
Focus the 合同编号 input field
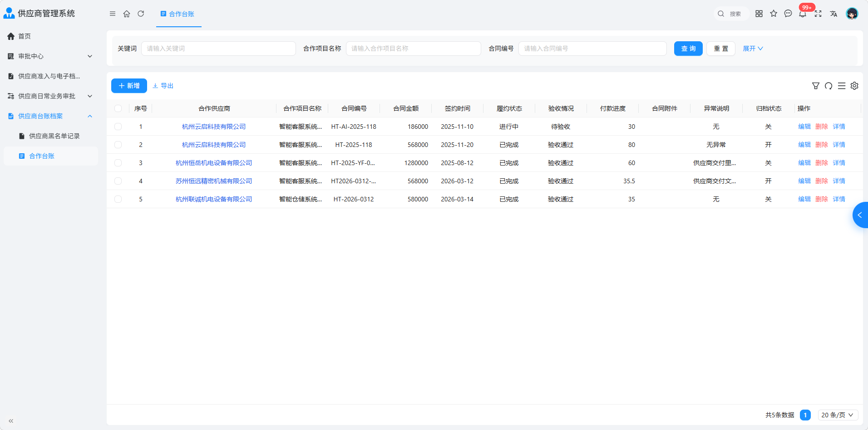[592, 49]
